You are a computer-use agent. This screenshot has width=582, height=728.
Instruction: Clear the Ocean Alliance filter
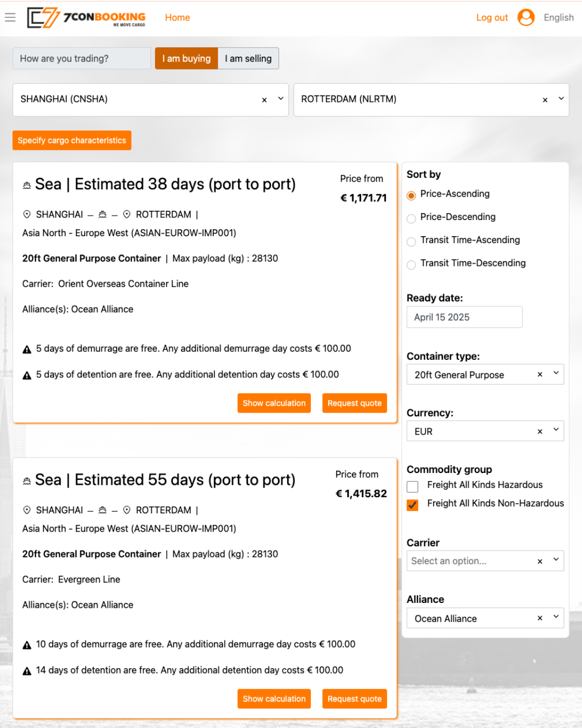(x=540, y=618)
